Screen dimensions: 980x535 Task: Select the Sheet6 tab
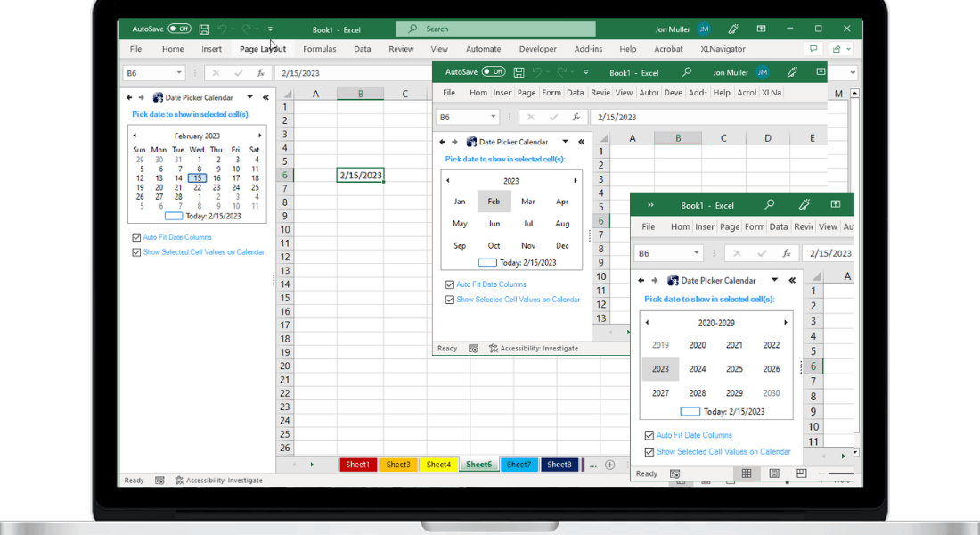(478, 465)
